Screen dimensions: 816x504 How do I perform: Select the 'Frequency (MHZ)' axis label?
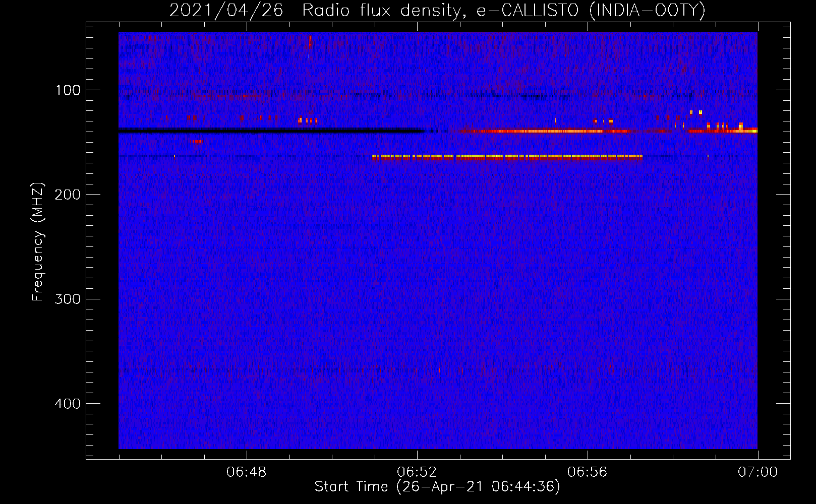38,242
